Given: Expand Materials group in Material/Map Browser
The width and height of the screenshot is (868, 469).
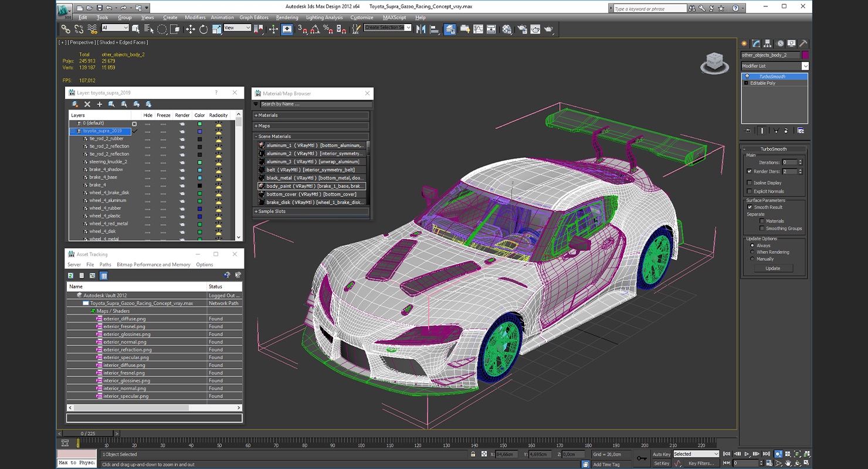Looking at the screenshot, I should tap(311, 115).
